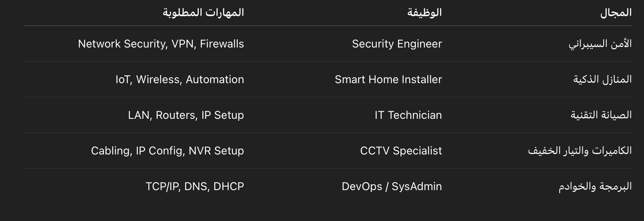Click the IT Technician job cell

[408, 115]
